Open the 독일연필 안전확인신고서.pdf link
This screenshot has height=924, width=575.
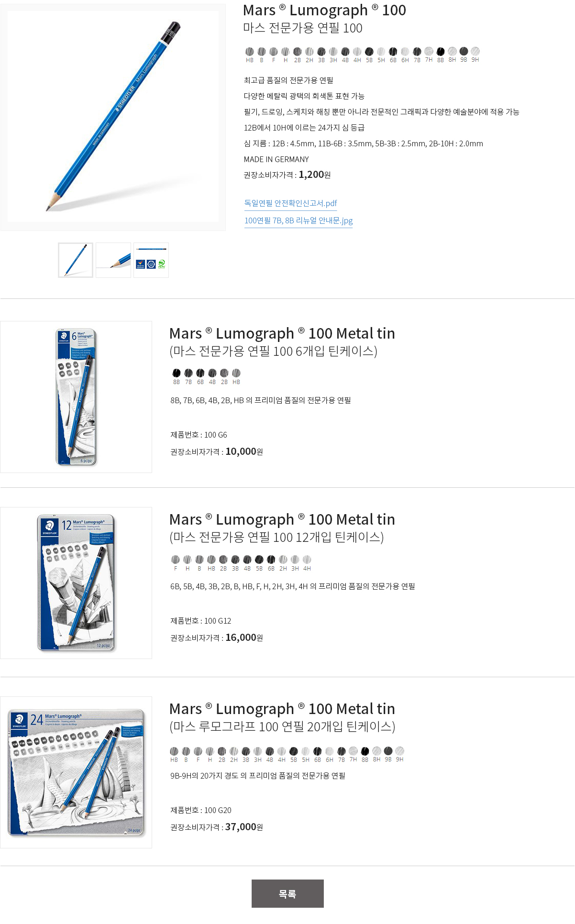coord(291,203)
